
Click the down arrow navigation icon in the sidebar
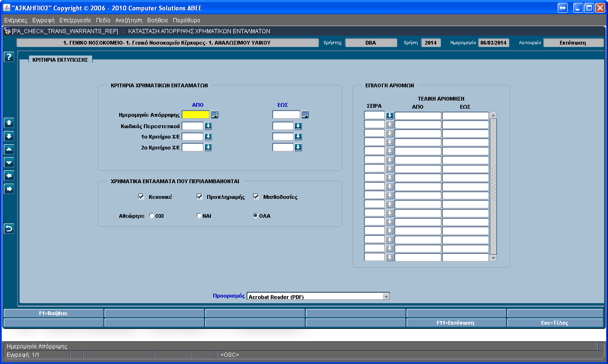9,136
